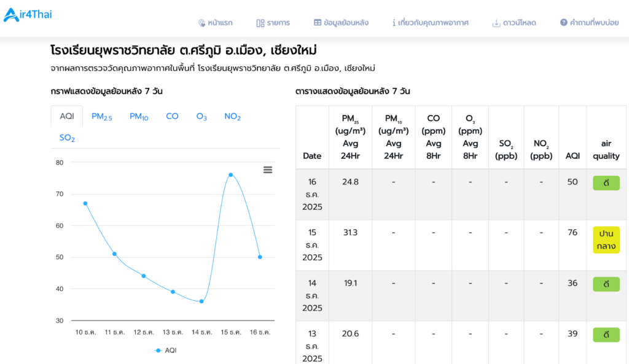Click the list icon beside รายการ
Viewport: 629px width, 364px height.
pos(260,23)
